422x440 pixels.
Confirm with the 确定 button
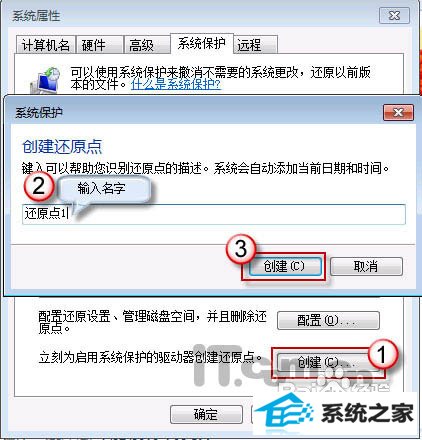[206, 414]
